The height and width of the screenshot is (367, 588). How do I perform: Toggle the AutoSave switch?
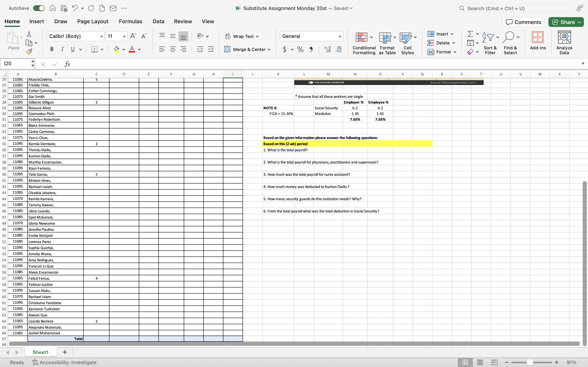pyautogui.click(x=39, y=8)
